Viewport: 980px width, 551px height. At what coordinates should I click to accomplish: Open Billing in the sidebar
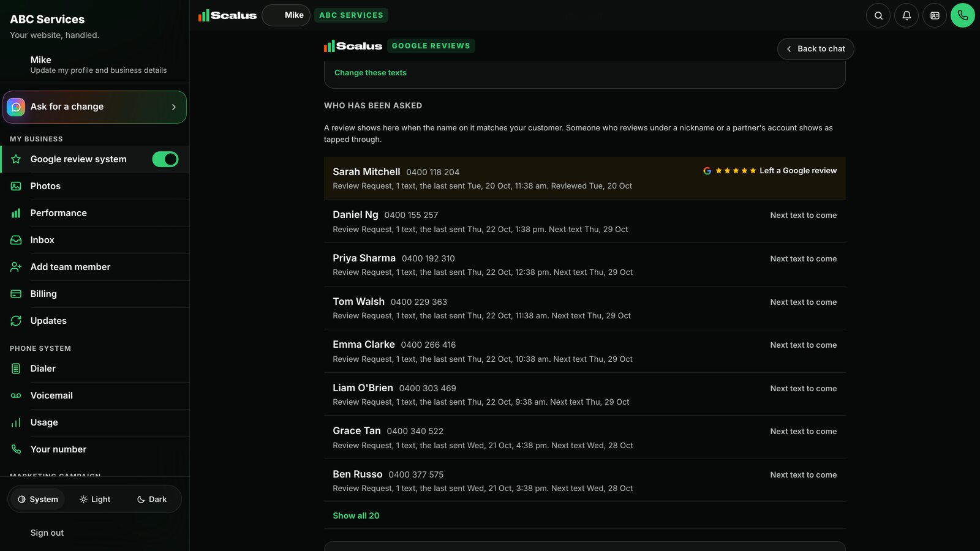tap(94, 294)
